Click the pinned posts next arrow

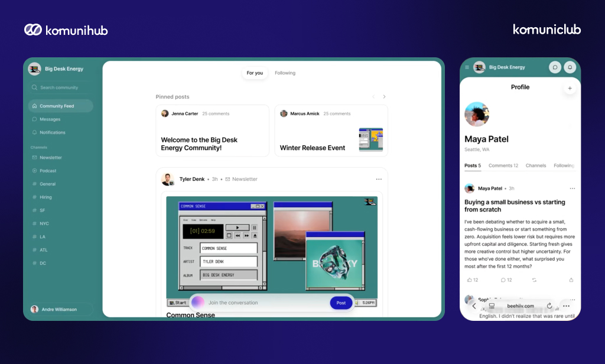pos(384,96)
